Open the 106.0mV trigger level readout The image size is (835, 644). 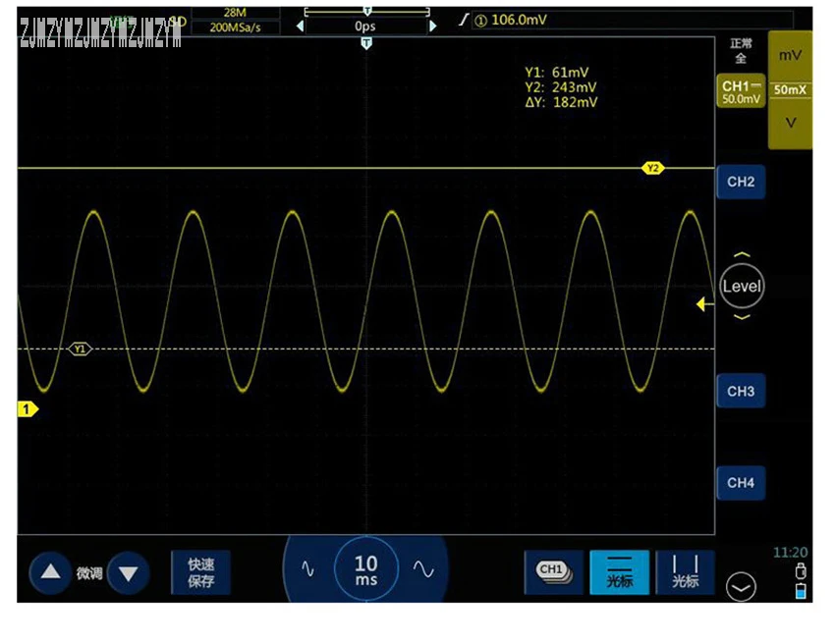[x=519, y=21]
